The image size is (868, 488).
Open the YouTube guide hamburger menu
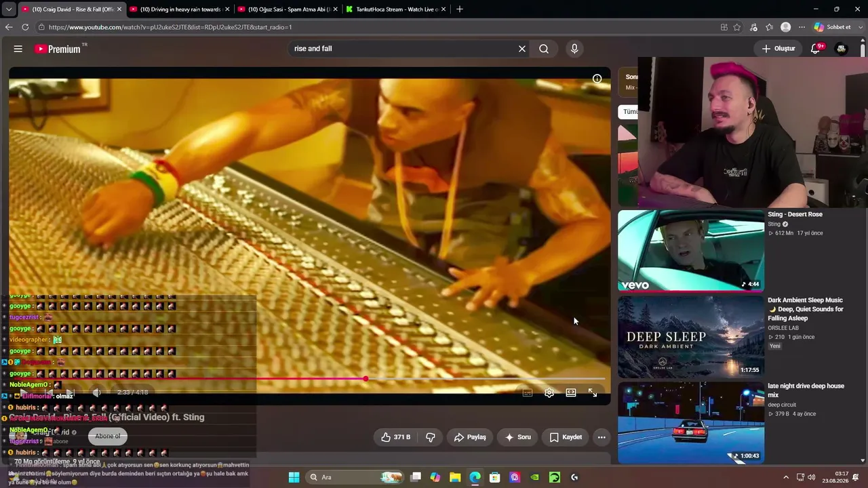pos(18,49)
